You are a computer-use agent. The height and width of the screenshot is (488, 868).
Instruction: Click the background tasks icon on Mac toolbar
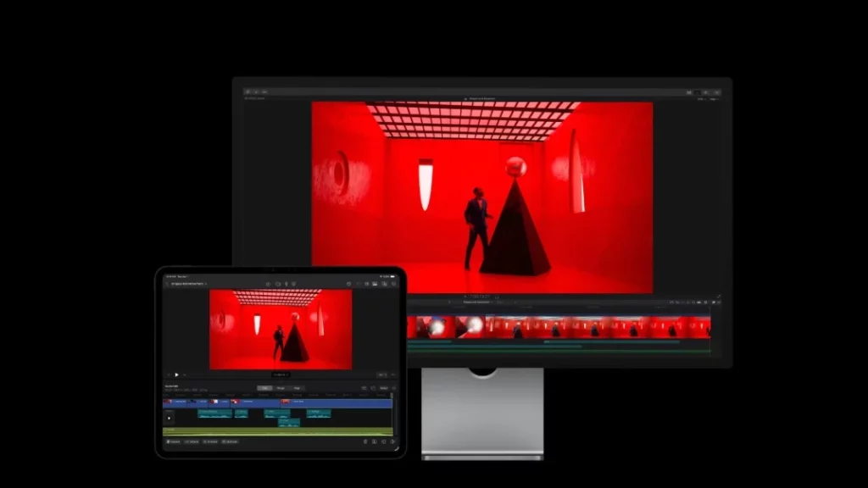point(264,91)
